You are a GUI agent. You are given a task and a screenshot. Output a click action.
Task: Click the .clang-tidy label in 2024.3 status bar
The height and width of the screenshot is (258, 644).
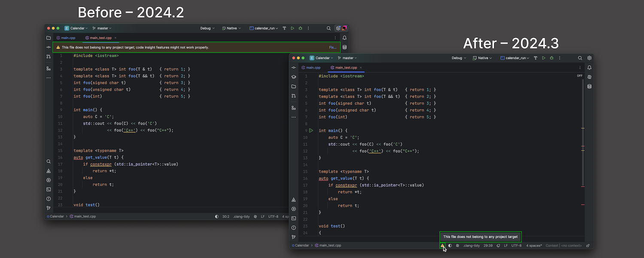coord(471,246)
